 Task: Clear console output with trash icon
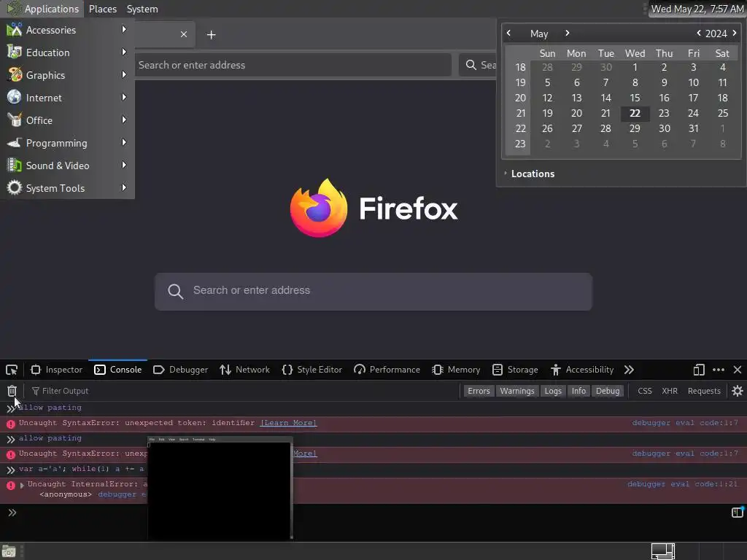[12, 391]
